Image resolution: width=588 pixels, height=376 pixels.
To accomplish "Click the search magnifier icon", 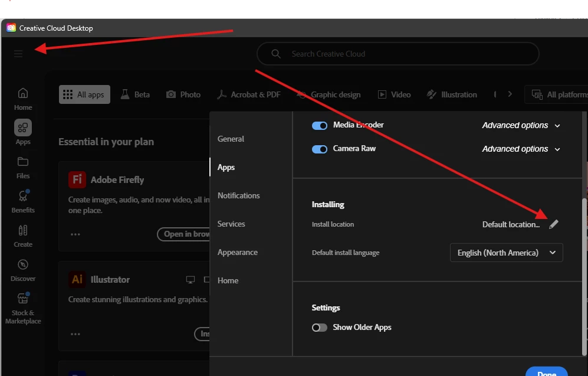I will [276, 54].
